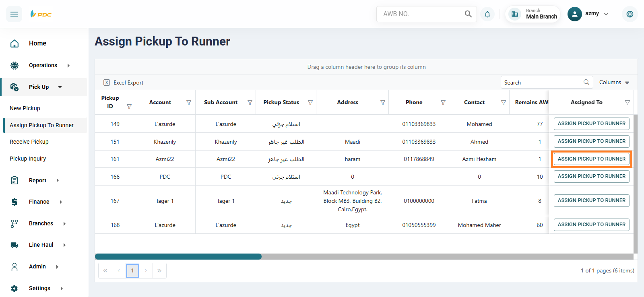Click the Line Haul truck icon
This screenshot has width=644, height=297.
pos(14,245)
